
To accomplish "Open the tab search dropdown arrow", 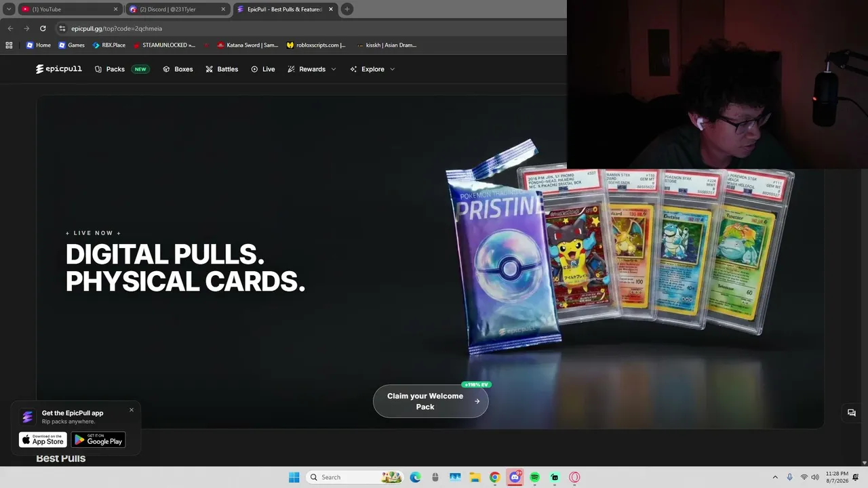I will (9, 9).
